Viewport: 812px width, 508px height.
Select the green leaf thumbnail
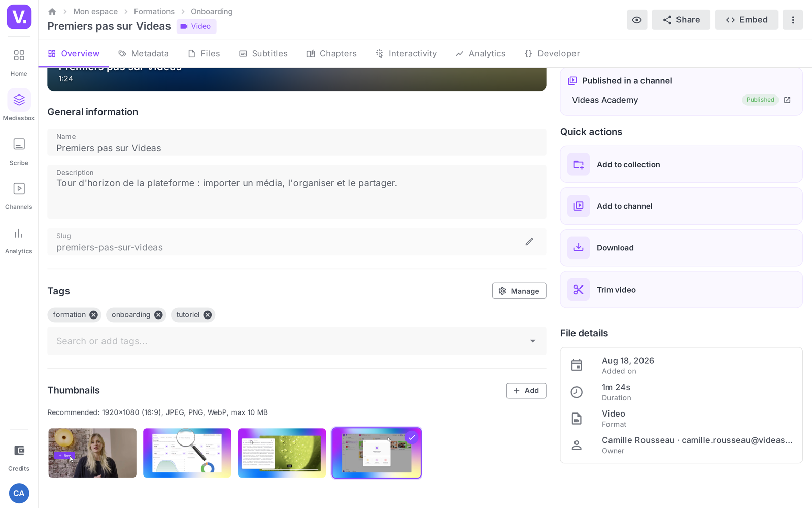[282, 453]
